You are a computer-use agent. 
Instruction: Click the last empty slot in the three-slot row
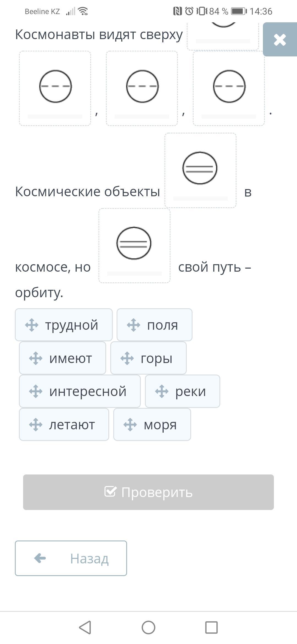point(229,88)
